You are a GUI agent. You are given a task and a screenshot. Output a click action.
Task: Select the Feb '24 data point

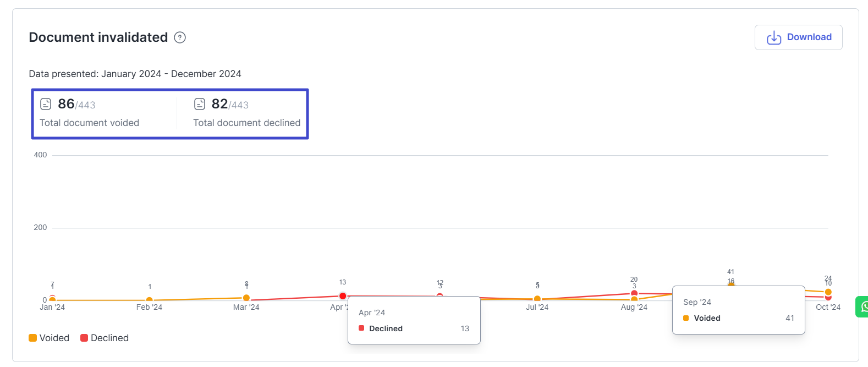pos(149,300)
